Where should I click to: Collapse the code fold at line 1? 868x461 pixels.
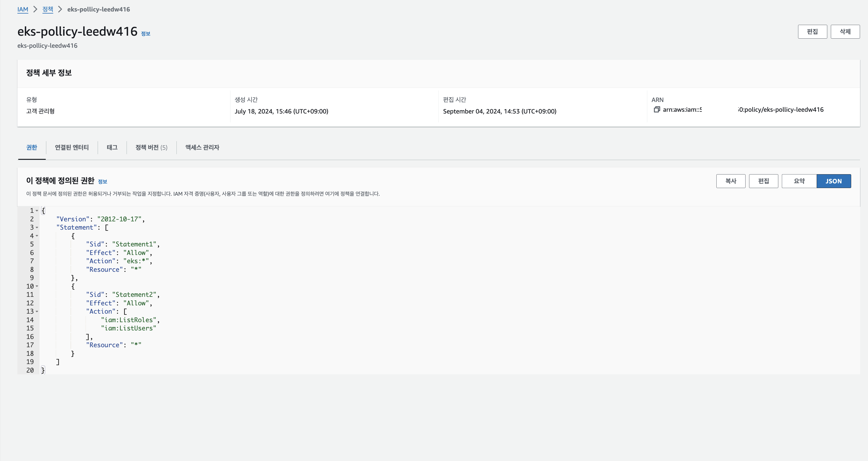click(x=37, y=211)
